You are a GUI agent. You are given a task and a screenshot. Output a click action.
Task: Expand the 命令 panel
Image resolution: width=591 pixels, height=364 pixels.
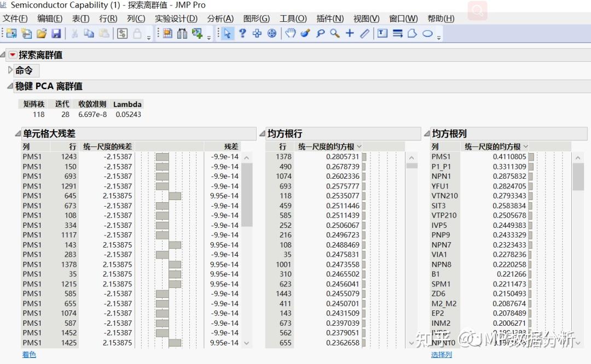coord(10,70)
